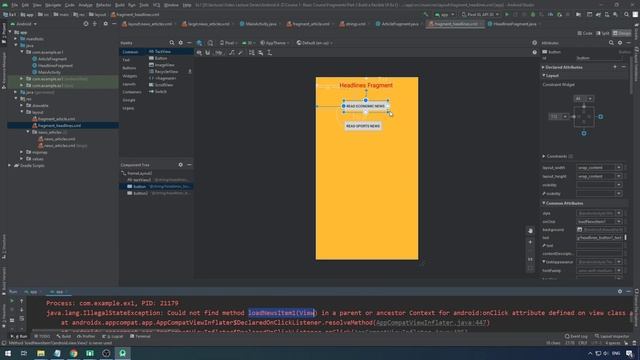The width and height of the screenshot is (640, 360).
Task: Collapse Declared Attributes section
Action: (543, 67)
